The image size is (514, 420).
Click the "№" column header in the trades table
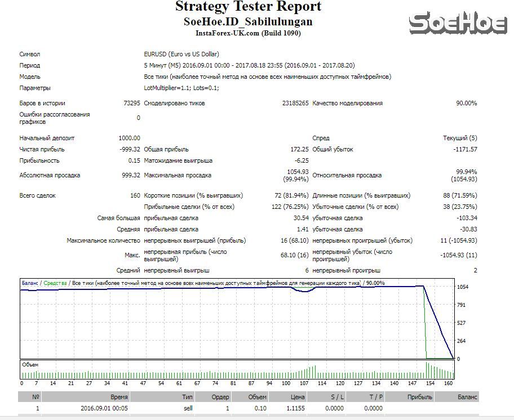coord(36,397)
